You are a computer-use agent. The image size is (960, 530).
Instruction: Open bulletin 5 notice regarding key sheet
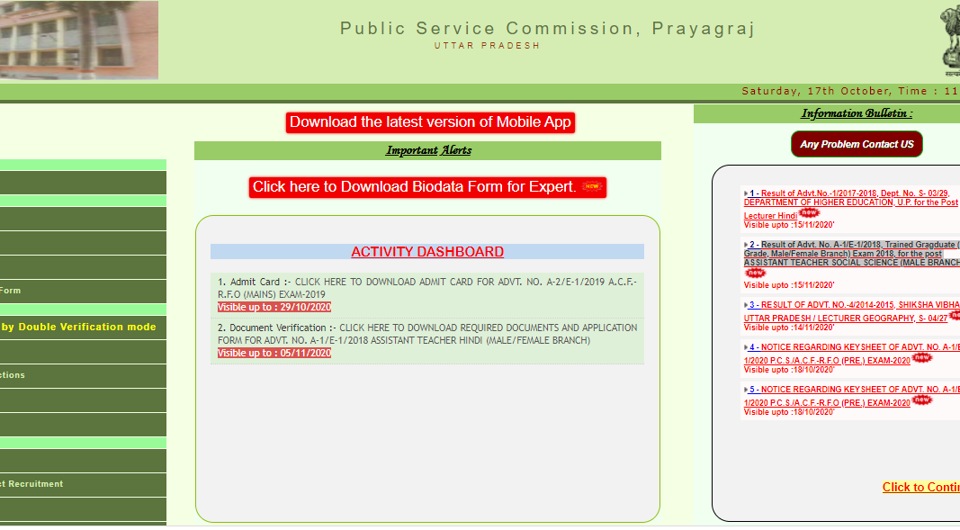click(x=852, y=396)
